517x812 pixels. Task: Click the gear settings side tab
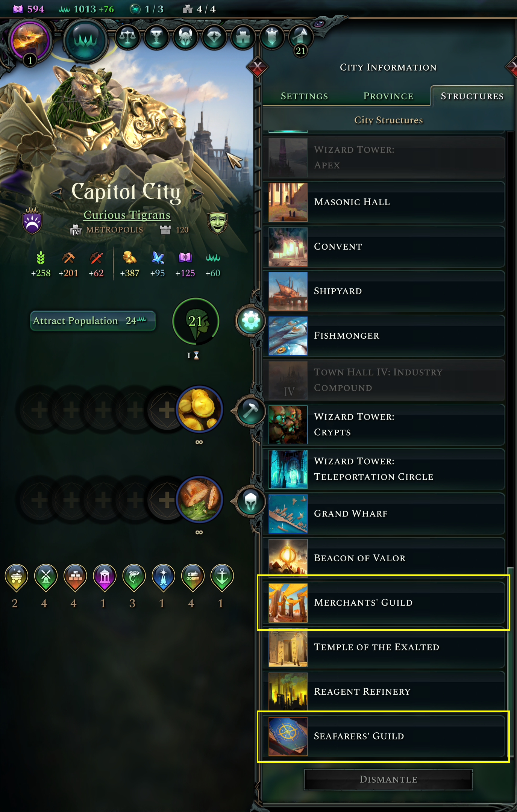tap(251, 321)
